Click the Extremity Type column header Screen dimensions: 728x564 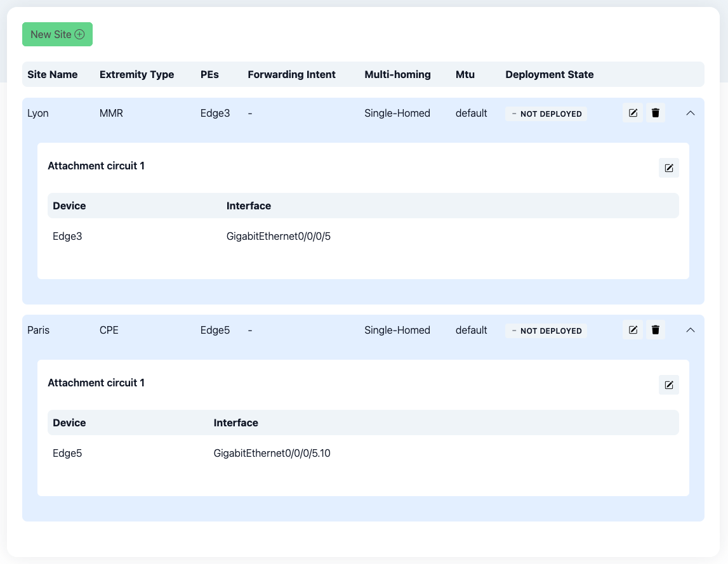pos(136,74)
